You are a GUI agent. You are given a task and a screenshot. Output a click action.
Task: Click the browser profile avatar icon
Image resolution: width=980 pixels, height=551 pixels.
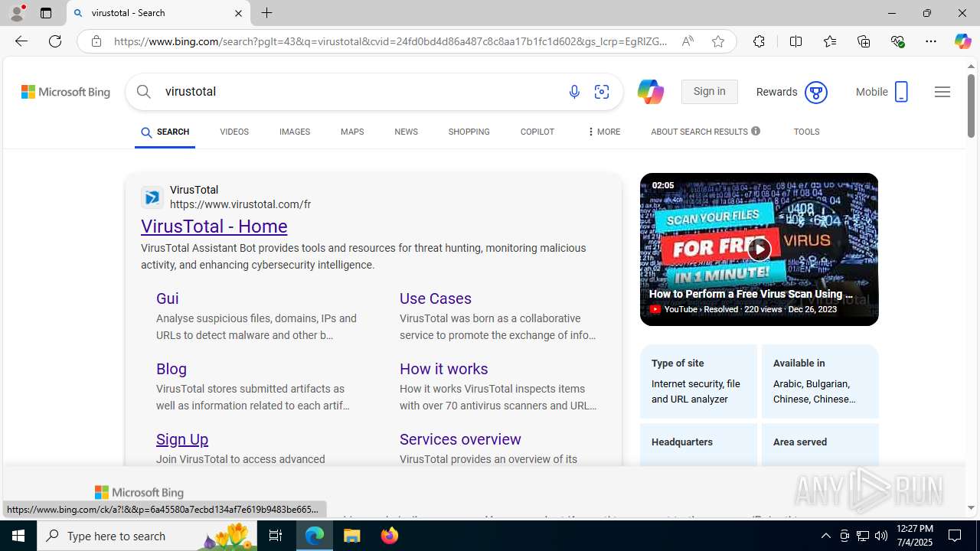coord(17,13)
